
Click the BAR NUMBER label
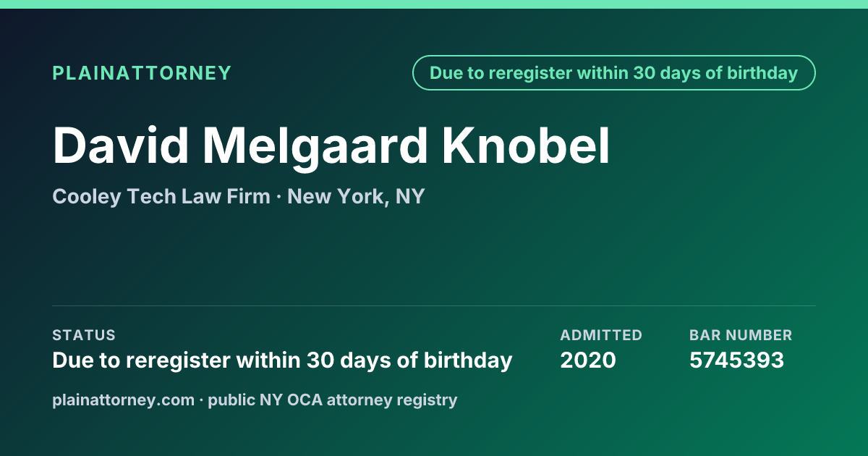tap(741, 335)
